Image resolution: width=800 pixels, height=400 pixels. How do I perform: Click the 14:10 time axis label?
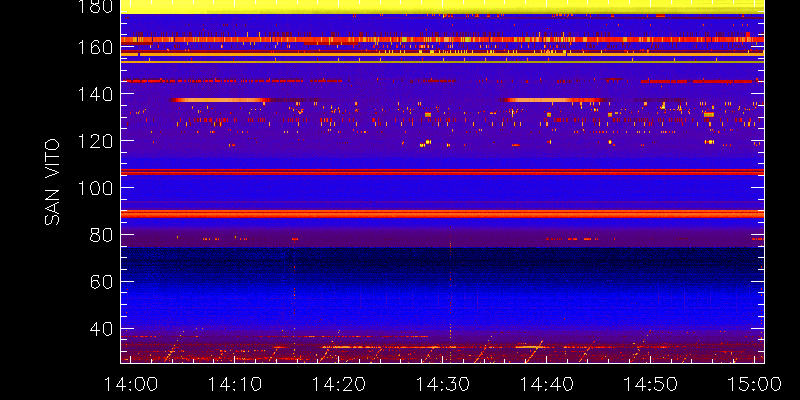[x=234, y=384]
